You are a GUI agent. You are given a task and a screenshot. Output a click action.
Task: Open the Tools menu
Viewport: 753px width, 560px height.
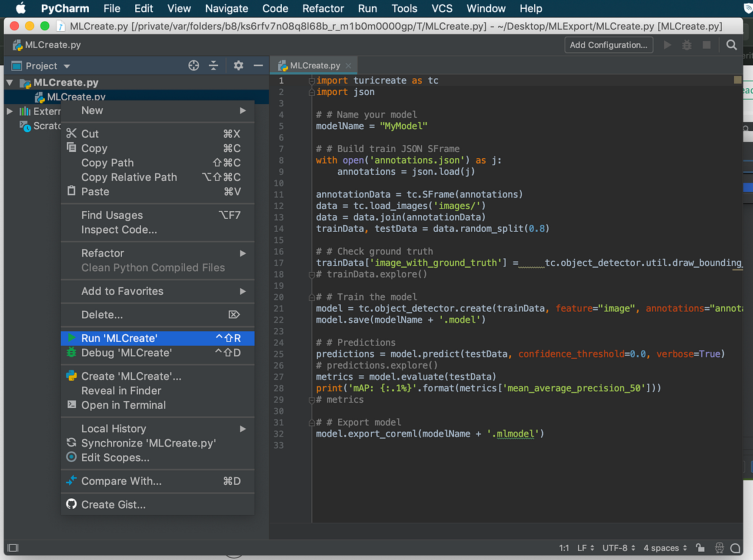coord(404,8)
